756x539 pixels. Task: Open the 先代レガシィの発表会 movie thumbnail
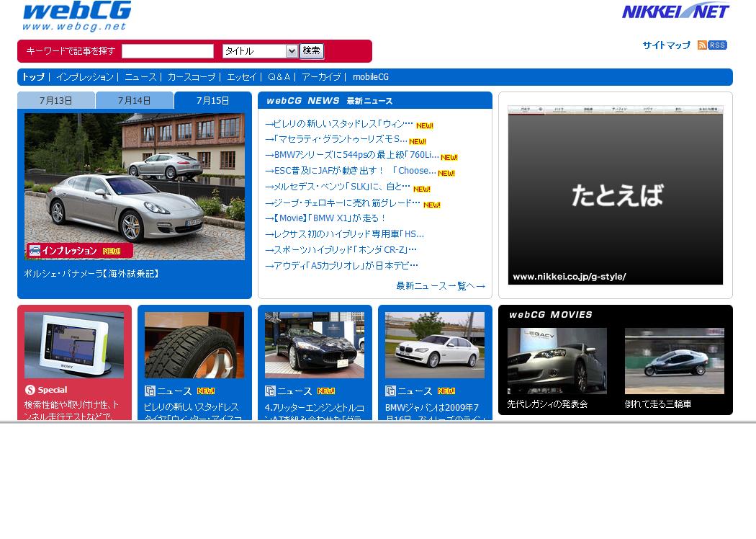coord(557,361)
